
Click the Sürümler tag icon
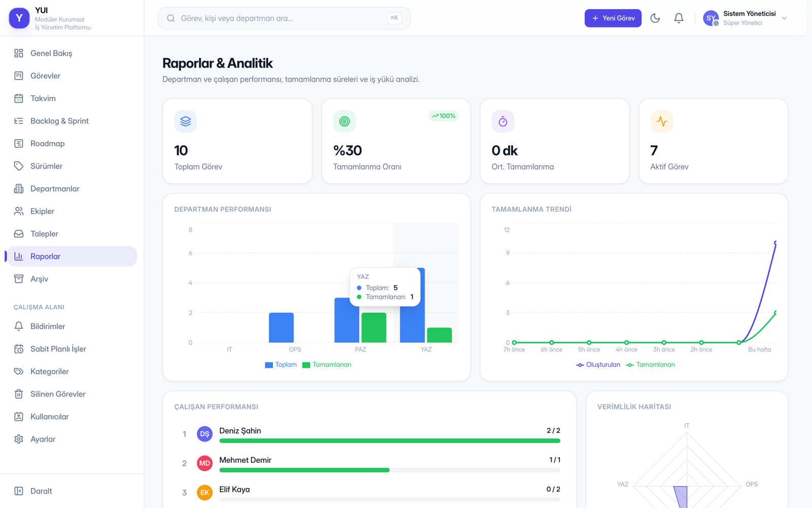[x=19, y=166]
